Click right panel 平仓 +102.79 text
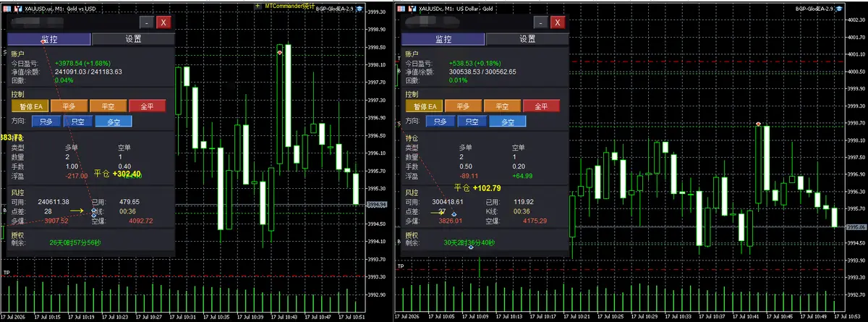868x322 pixels. [478, 188]
